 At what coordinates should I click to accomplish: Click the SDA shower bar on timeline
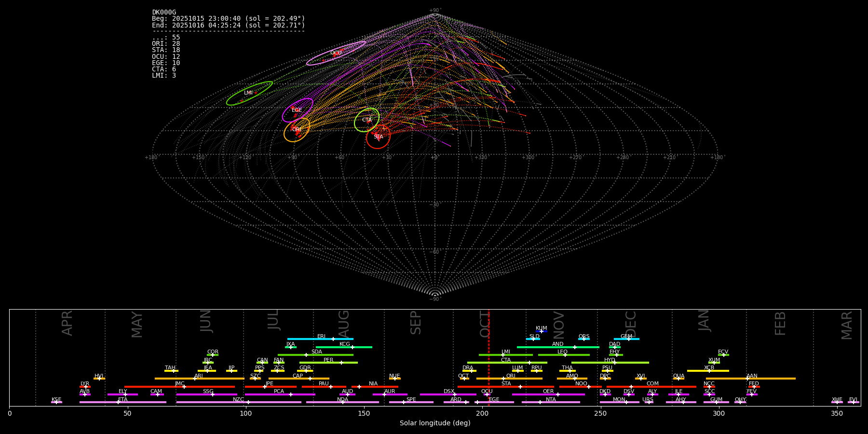[315, 355]
